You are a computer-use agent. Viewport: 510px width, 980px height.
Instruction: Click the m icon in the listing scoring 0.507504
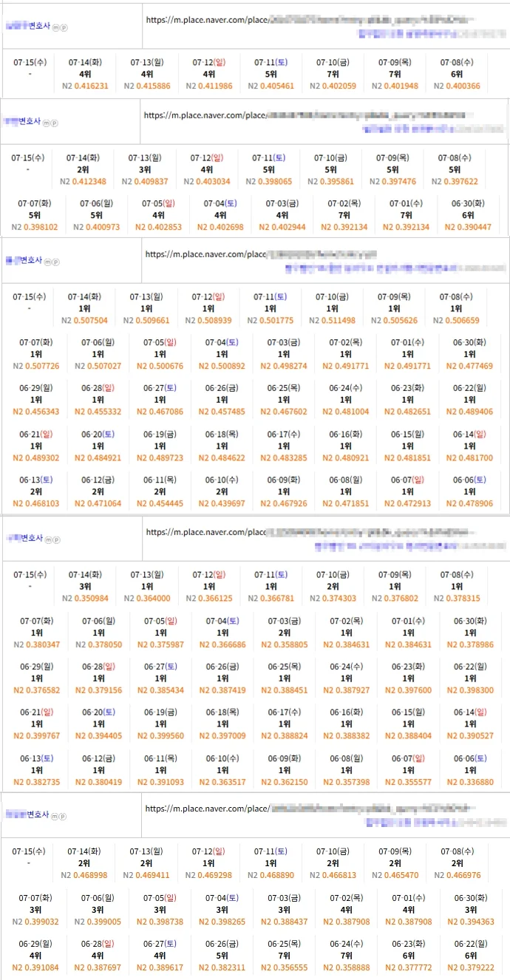pyautogui.click(x=49, y=262)
